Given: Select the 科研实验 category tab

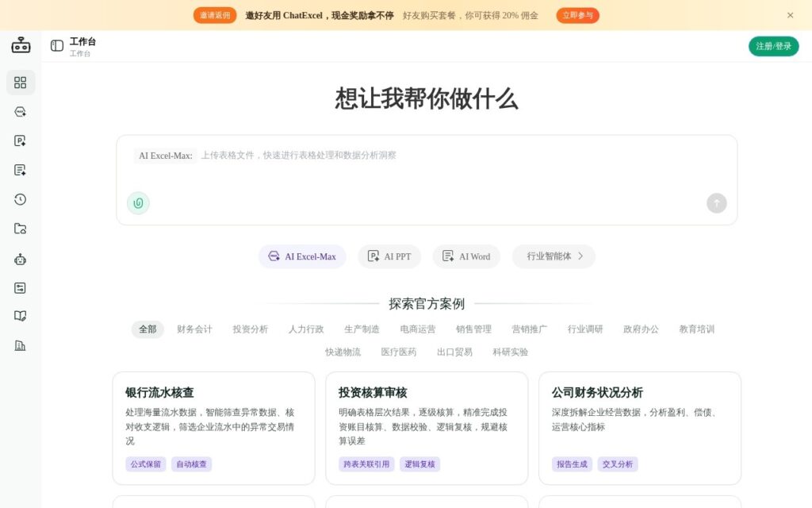Looking at the screenshot, I should (x=510, y=352).
